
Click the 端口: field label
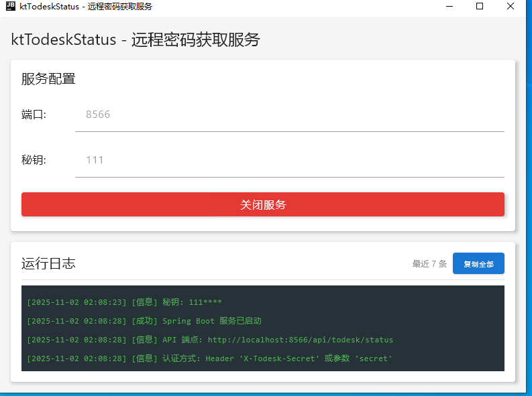point(34,115)
